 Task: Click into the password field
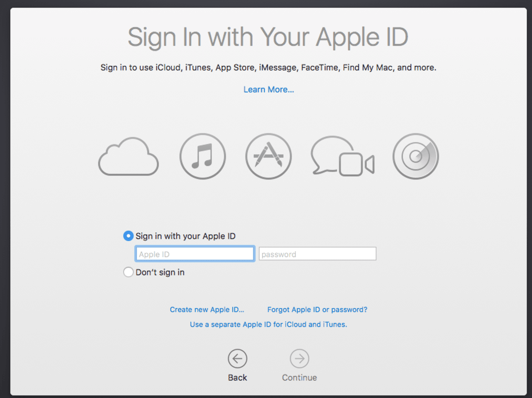click(317, 254)
